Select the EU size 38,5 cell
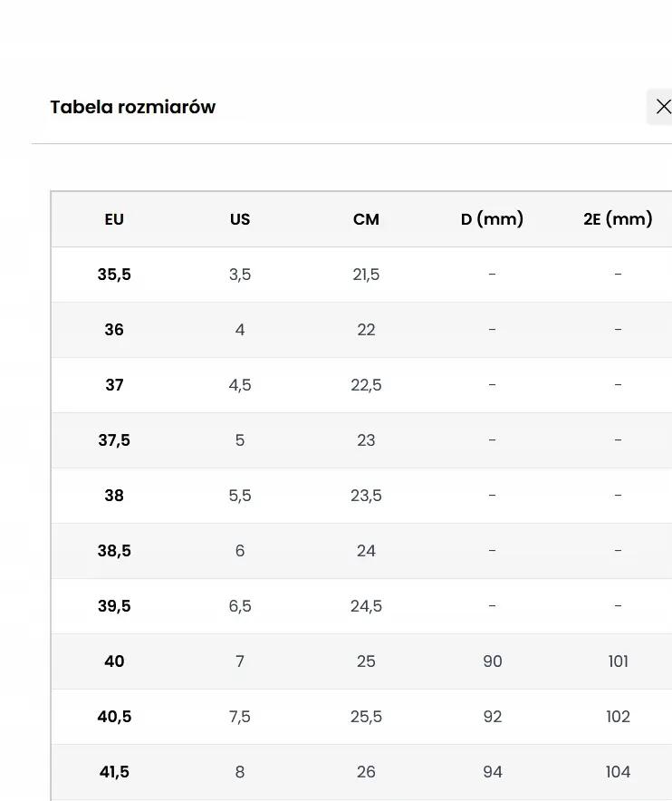The height and width of the screenshot is (801, 672). pos(114,550)
